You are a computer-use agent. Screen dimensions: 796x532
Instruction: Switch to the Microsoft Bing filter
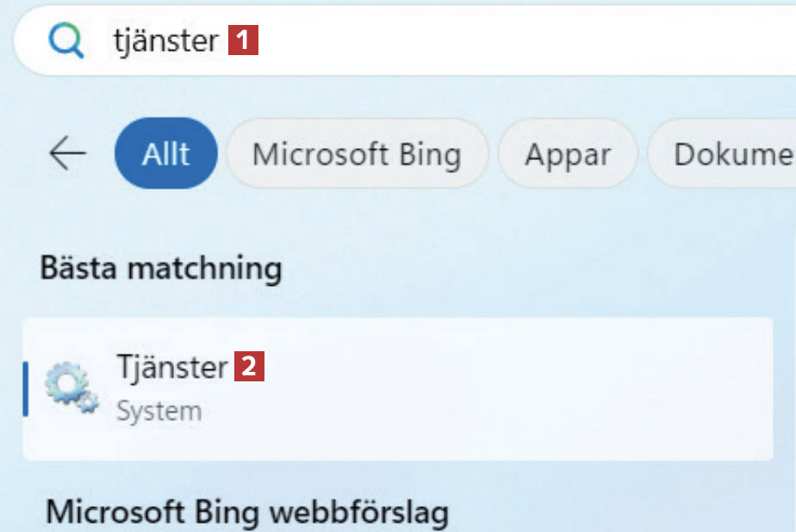(x=357, y=154)
